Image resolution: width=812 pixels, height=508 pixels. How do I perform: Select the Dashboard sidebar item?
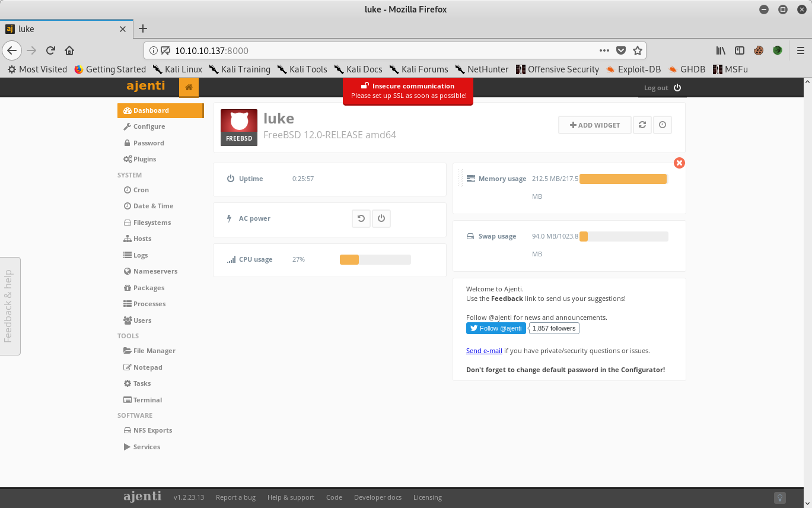coord(160,110)
